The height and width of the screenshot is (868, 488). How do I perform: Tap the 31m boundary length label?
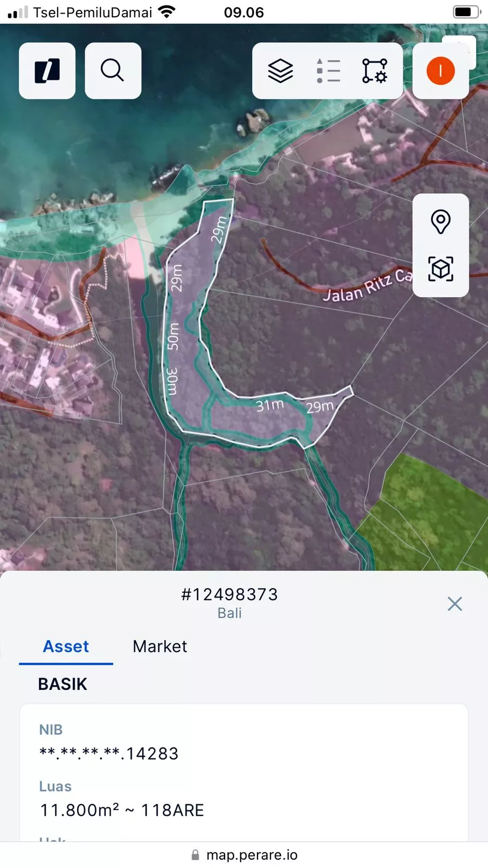(269, 405)
